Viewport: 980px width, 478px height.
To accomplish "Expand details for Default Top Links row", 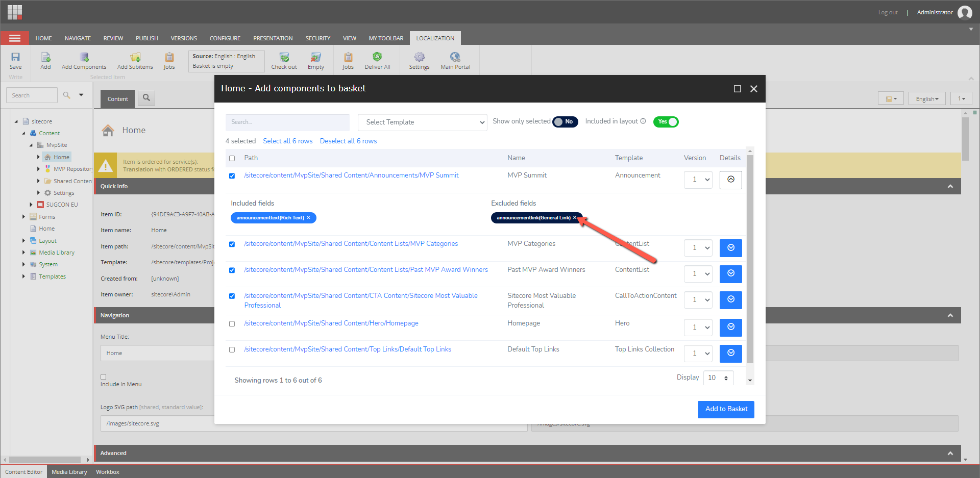I will coord(730,354).
